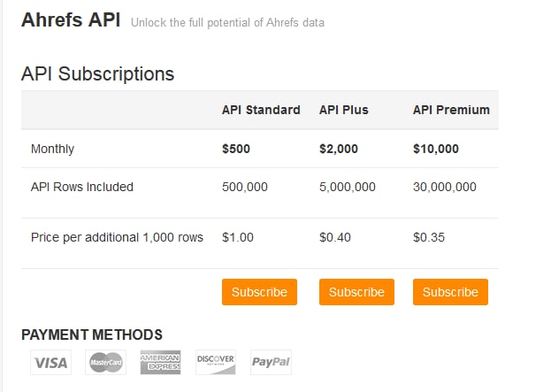Click the $0.35 additional rows price

[x=429, y=237]
